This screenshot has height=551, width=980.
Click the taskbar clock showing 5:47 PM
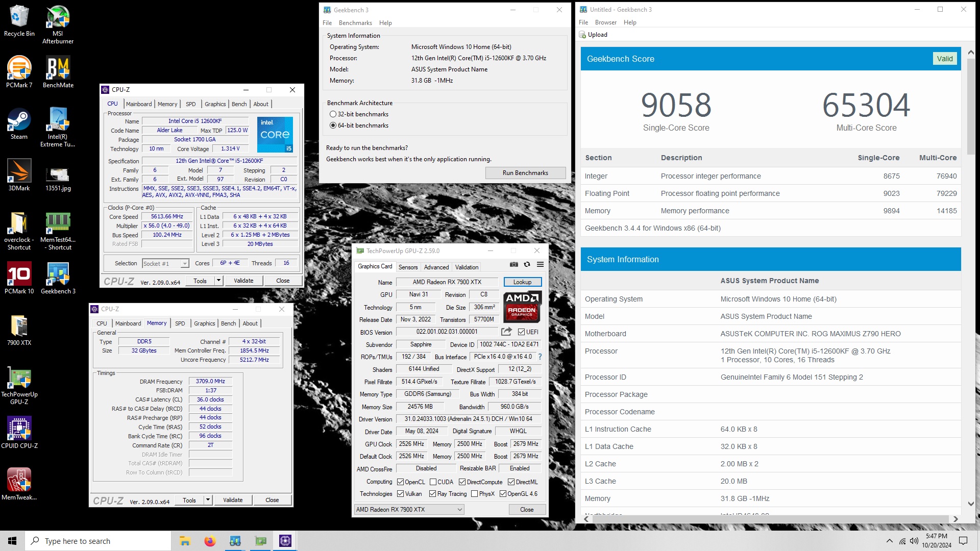tap(937, 541)
